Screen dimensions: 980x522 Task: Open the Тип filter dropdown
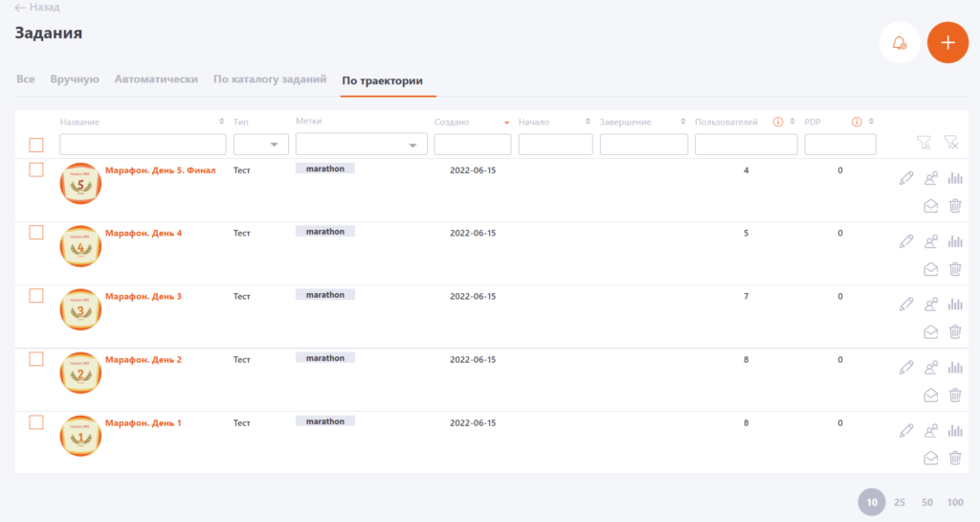point(260,145)
